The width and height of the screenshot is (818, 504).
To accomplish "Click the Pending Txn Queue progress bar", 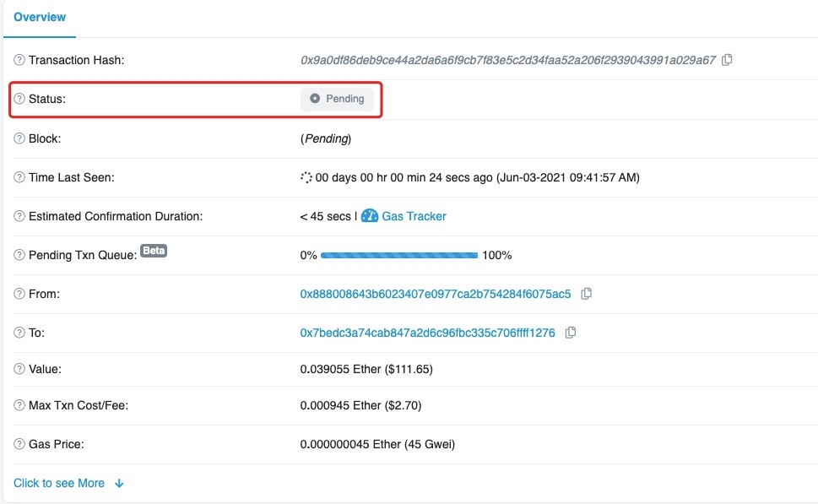I will [x=399, y=255].
